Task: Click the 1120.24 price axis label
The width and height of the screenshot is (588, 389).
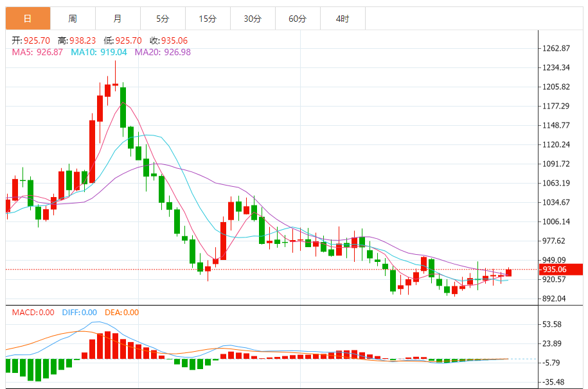Action: coord(556,144)
